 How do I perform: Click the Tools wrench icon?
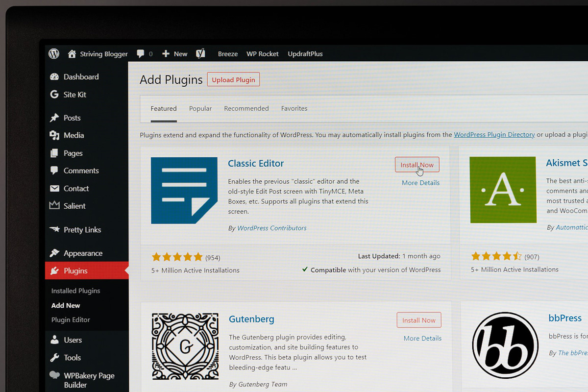click(x=54, y=358)
